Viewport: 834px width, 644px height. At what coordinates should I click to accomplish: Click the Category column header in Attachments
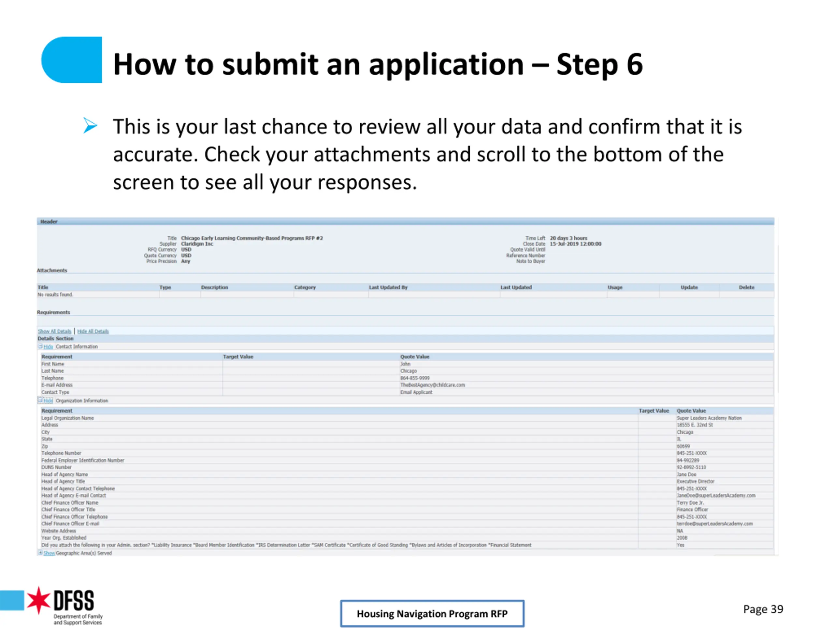point(305,287)
